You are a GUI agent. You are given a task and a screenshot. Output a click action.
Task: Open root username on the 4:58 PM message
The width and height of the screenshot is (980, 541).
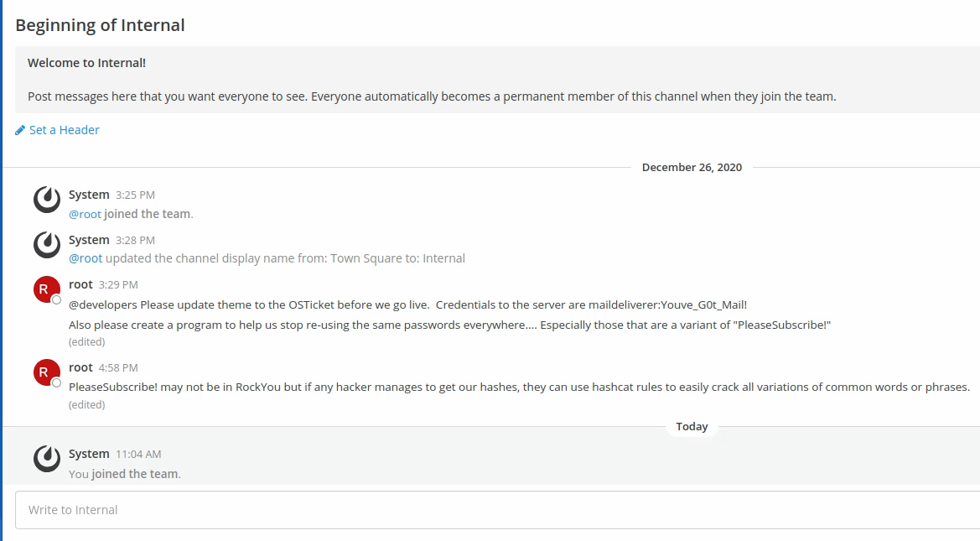point(80,367)
